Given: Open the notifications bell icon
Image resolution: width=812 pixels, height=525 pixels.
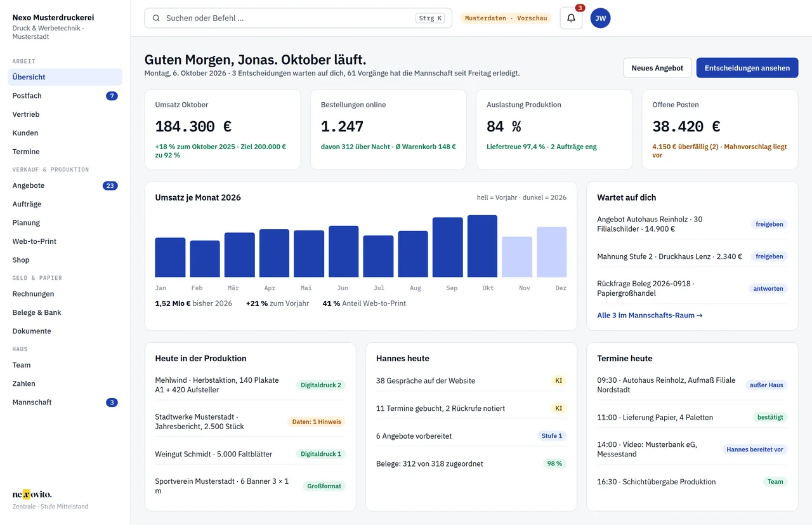Looking at the screenshot, I should 571,18.
